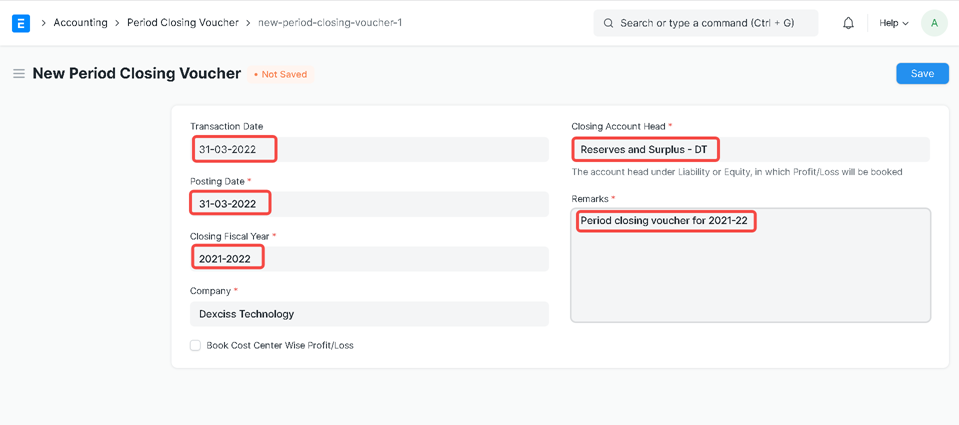The image size is (959, 425).
Task: Go to Period Closing Voucher breadcrumb
Action: pos(182,23)
